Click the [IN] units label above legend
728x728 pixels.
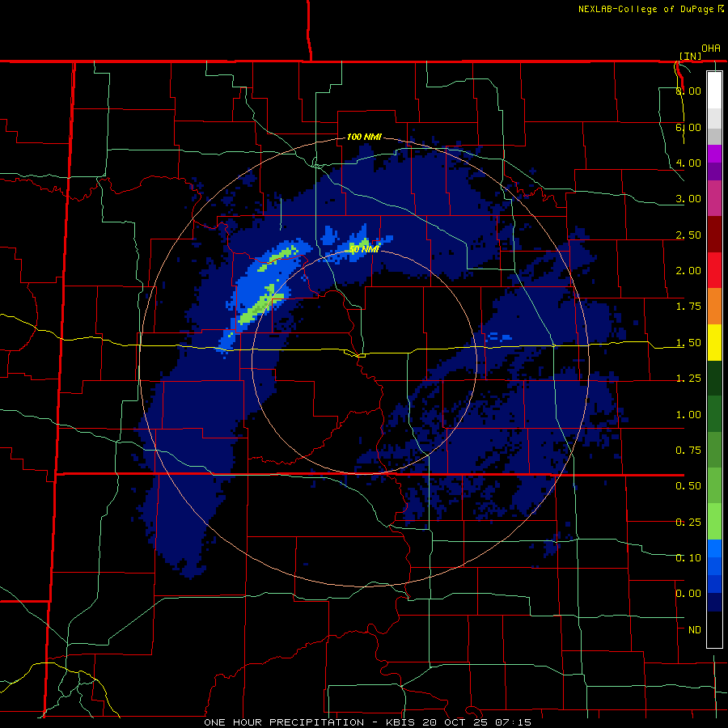click(x=690, y=56)
